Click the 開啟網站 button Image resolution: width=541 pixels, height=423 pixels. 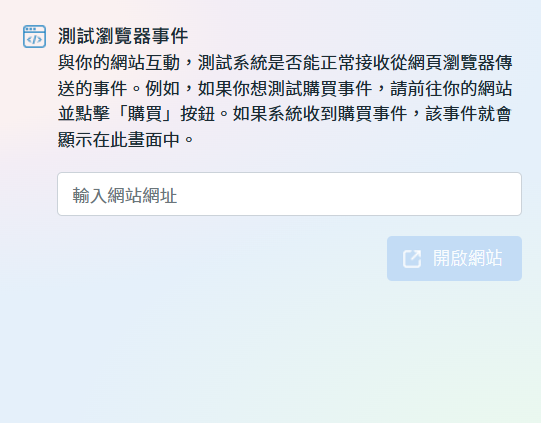click(x=454, y=258)
